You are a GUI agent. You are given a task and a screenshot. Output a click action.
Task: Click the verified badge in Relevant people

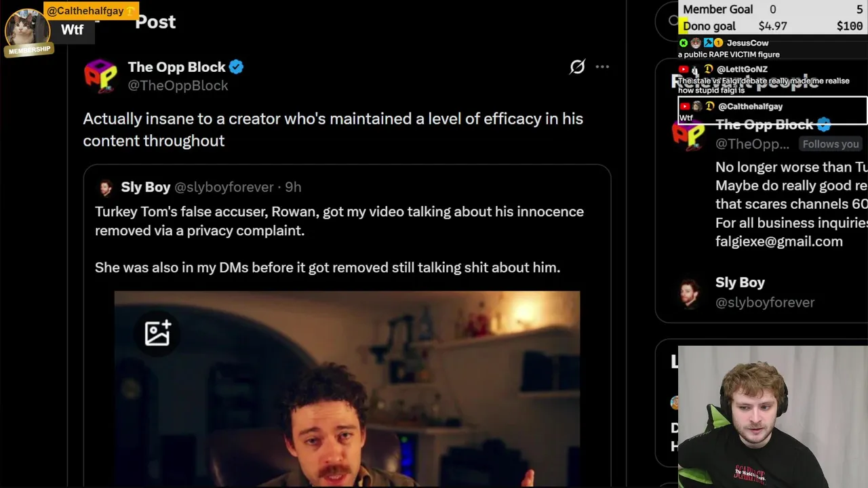click(823, 125)
